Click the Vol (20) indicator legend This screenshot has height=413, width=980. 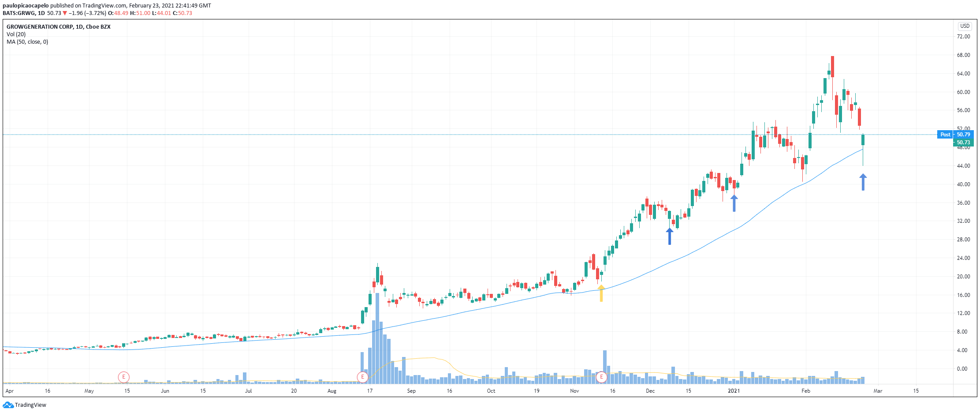click(16, 34)
